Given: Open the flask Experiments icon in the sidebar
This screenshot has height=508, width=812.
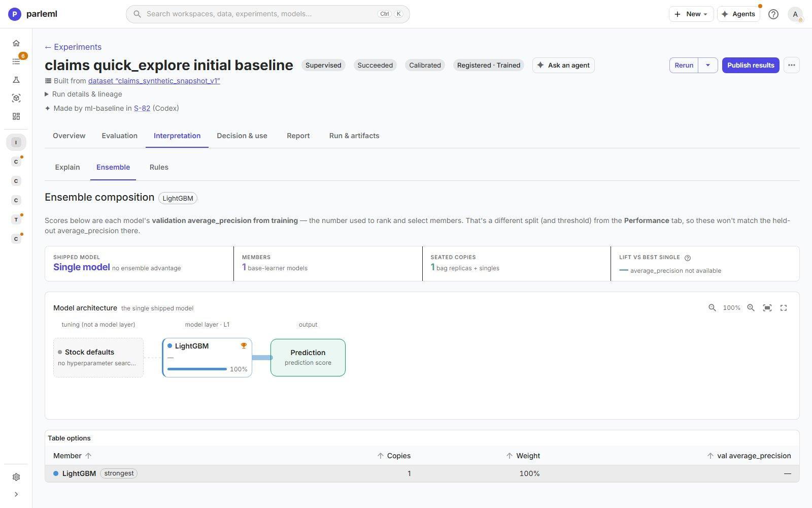Looking at the screenshot, I should click(16, 80).
